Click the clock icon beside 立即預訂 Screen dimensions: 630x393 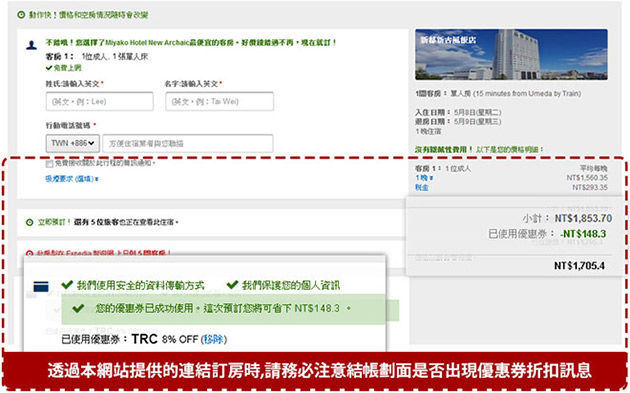[x=29, y=222]
